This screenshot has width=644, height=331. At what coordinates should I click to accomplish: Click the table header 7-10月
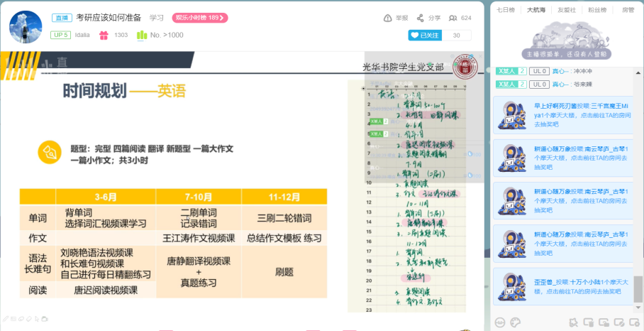199,197
